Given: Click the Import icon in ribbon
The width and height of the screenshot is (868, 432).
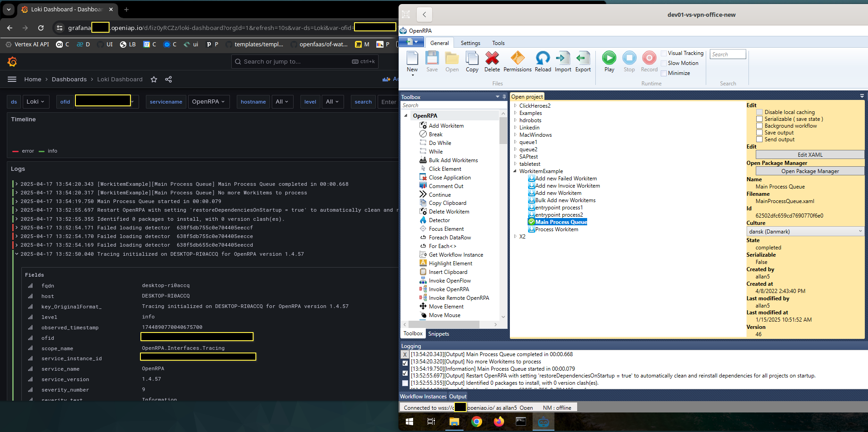Looking at the screenshot, I should [563, 58].
